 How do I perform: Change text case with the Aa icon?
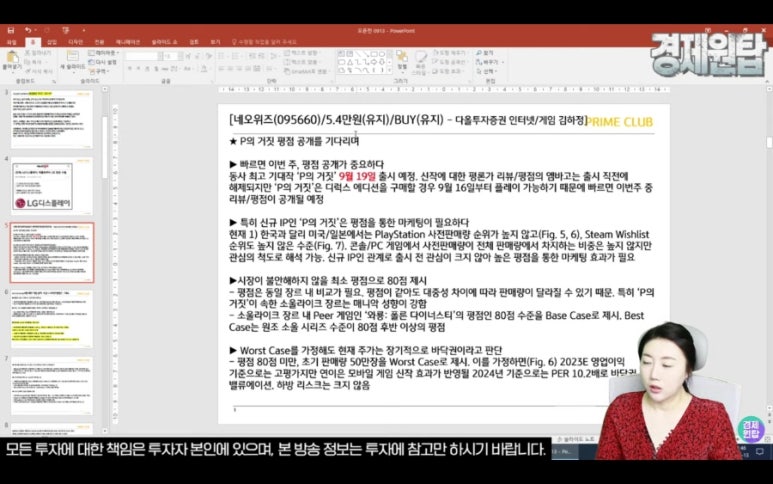point(188,69)
